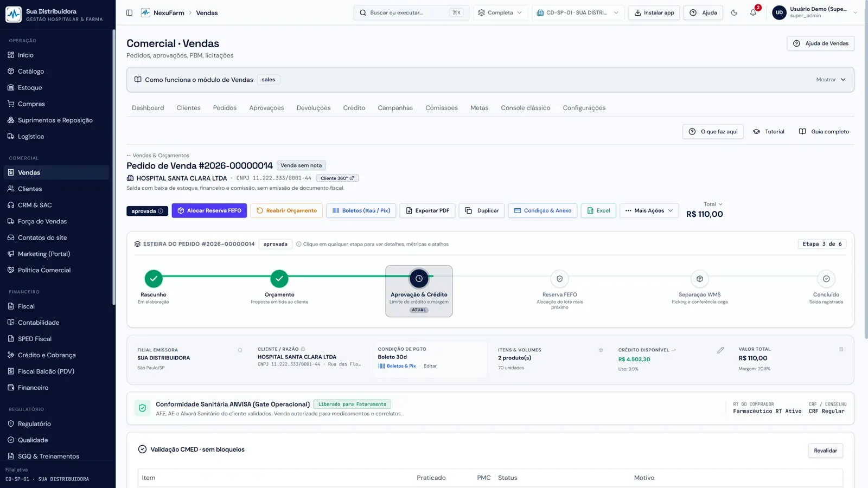Go back via Vendas & Orçamentos link

pyautogui.click(x=158, y=156)
